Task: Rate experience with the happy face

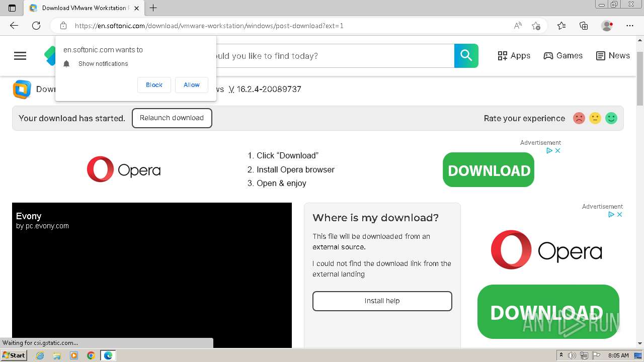Action: tap(611, 118)
